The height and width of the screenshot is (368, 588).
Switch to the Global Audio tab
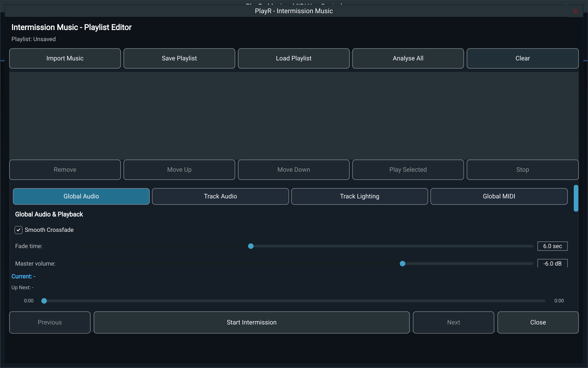coord(81,196)
